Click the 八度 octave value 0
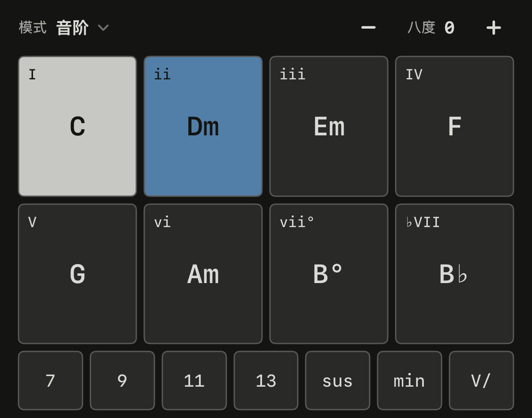532x418 pixels. tap(449, 28)
